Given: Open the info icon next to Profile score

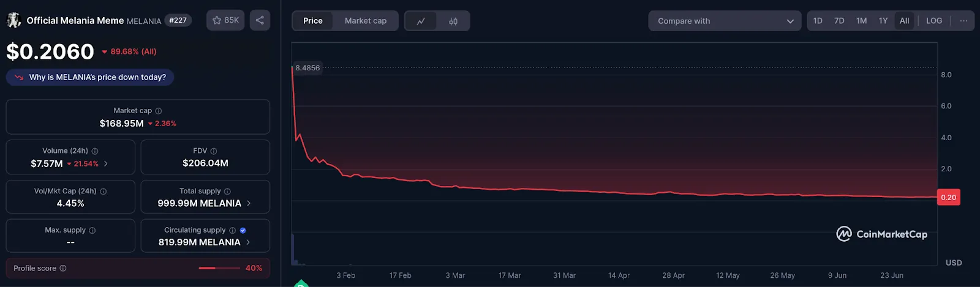Looking at the screenshot, I should tap(63, 268).
